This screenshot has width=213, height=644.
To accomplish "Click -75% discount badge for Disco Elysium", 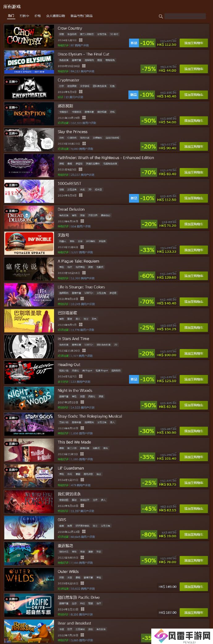I will click(x=148, y=69).
